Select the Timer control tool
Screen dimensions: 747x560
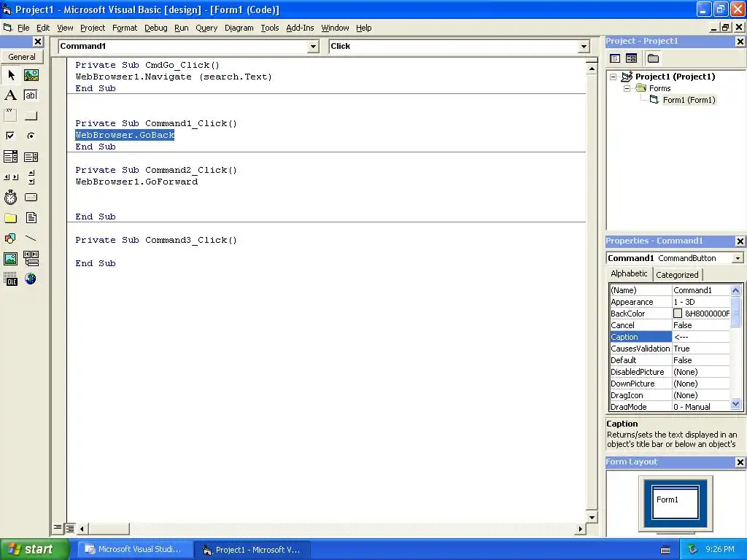(x=11, y=197)
